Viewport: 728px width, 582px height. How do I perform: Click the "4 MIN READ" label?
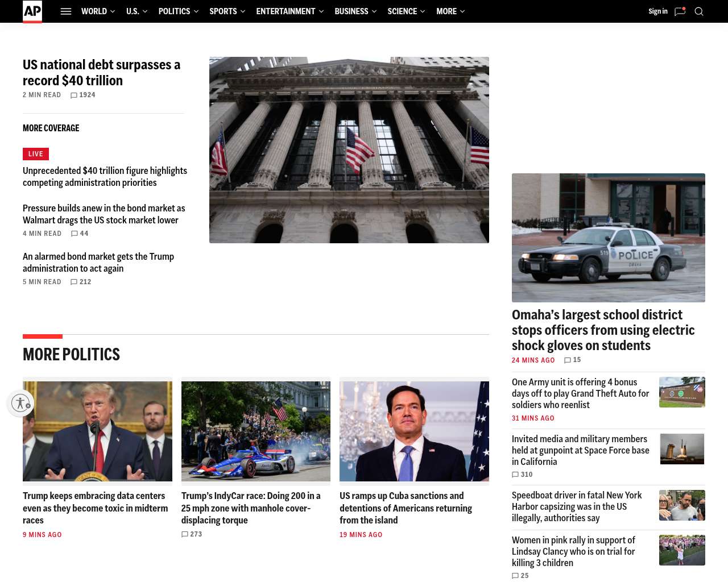pyautogui.click(x=42, y=234)
